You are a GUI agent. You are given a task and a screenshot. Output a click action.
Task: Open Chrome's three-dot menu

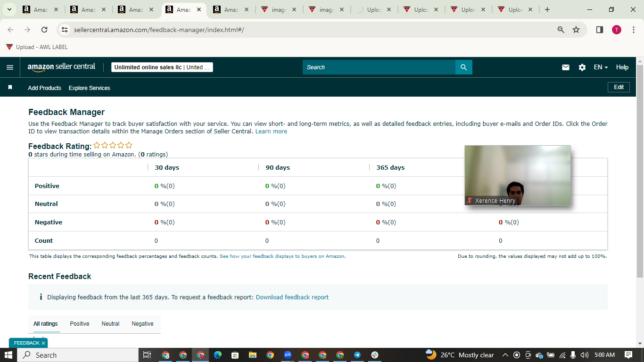click(x=634, y=30)
